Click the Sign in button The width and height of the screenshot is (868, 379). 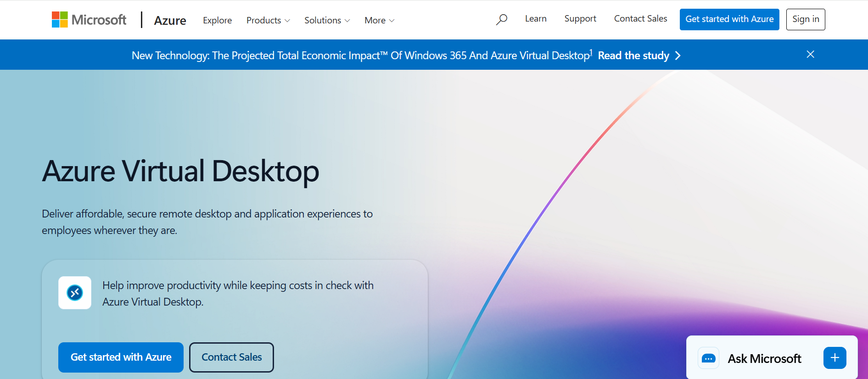(806, 19)
